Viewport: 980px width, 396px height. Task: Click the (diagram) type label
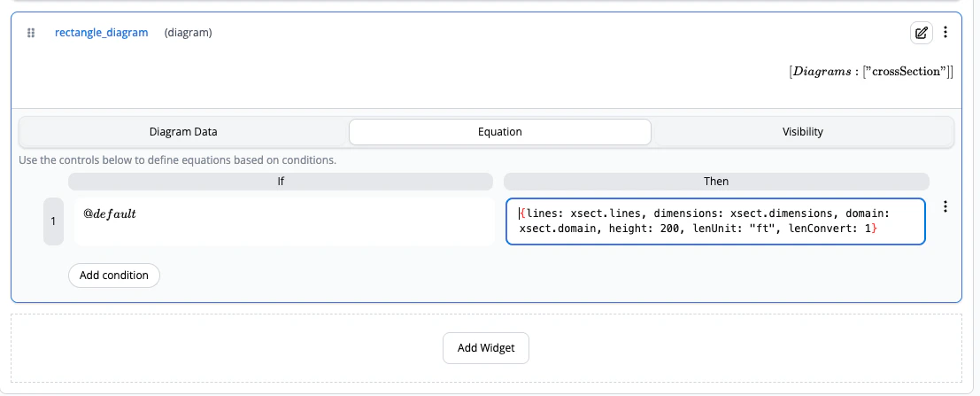coord(189,33)
